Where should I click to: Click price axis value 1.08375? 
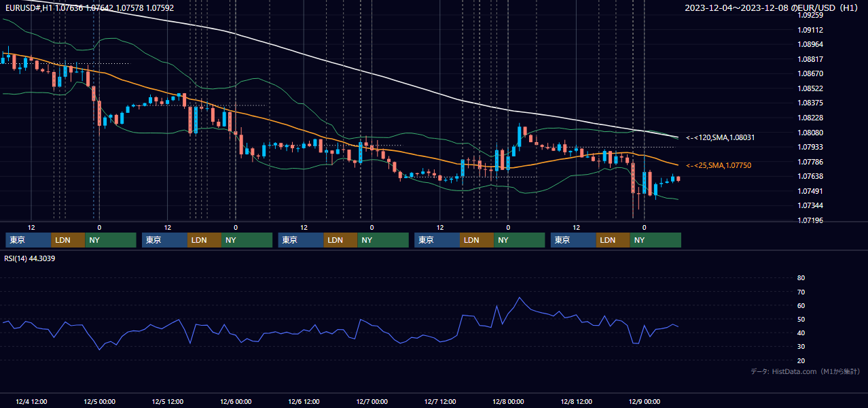point(810,103)
